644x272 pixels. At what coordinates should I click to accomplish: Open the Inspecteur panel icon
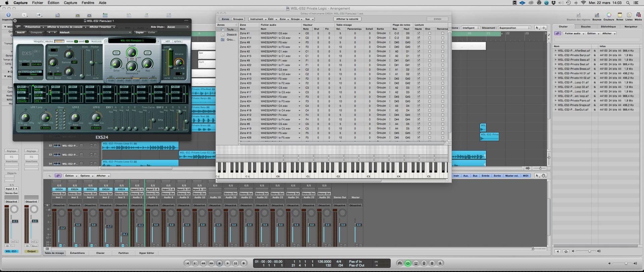[x=8, y=15]
